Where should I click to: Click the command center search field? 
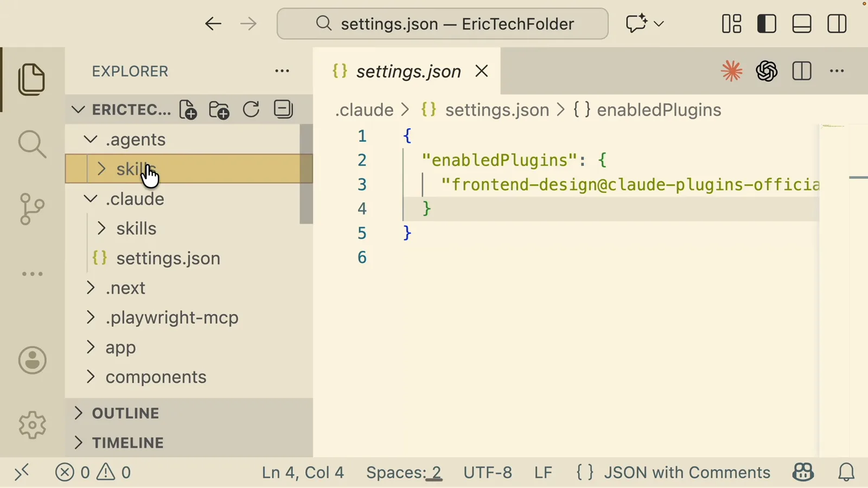coord(443,24)
